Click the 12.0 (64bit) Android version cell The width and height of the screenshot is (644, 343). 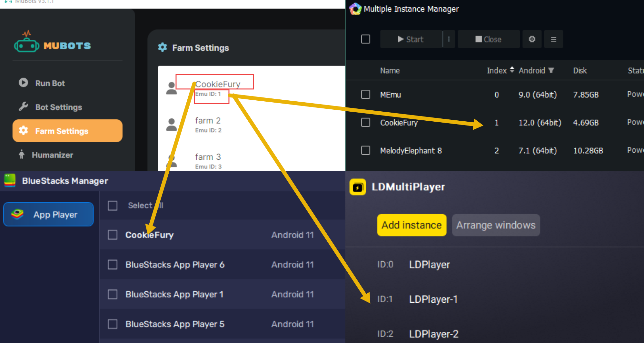pos(540,123)
